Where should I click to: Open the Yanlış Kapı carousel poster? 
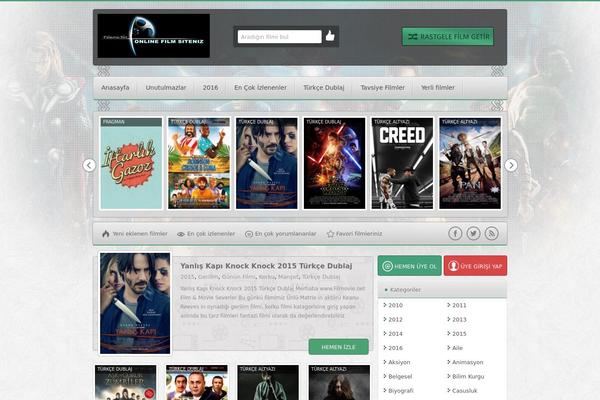[267, 163]
